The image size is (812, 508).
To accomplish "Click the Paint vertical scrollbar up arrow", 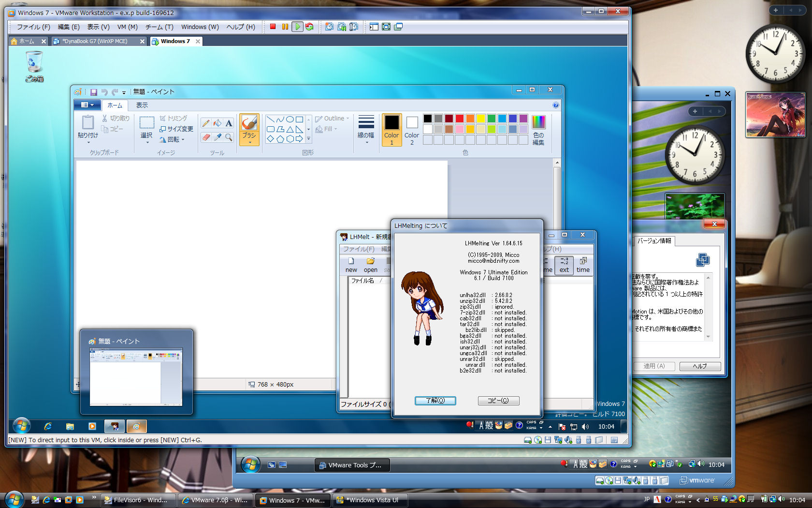I will pos(557,163).
